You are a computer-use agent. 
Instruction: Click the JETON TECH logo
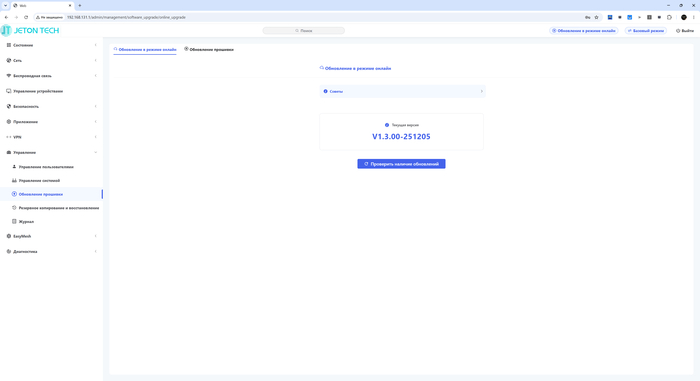[x=30, y=30]
